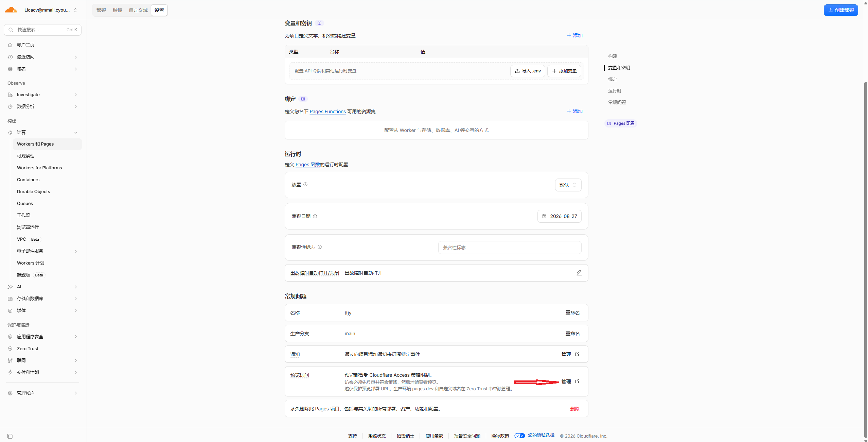Click the AI sparkle icon

[x=10, y=287]
